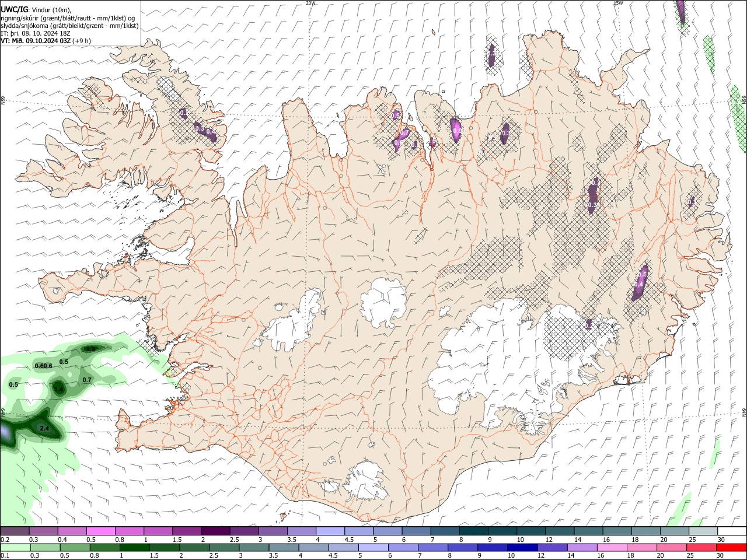Click the '0.1' label on green rain scale
The height and width of the screenshot is (560, 747).
[5, 555]
